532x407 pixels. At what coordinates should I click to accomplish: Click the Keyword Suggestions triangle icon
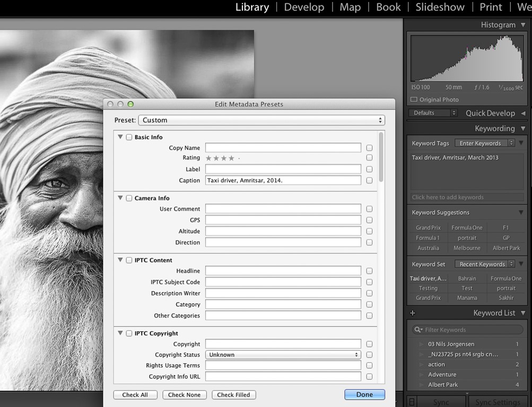pos(521,213)
